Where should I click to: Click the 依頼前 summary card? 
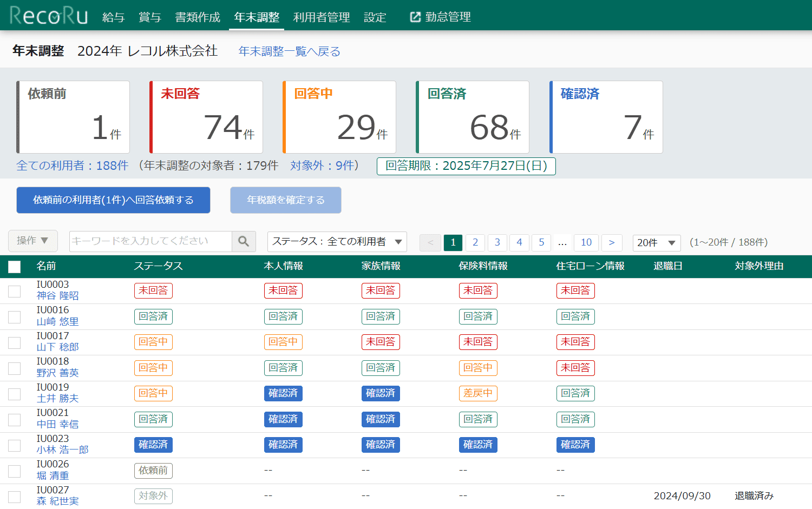click(x=73, y=117)
